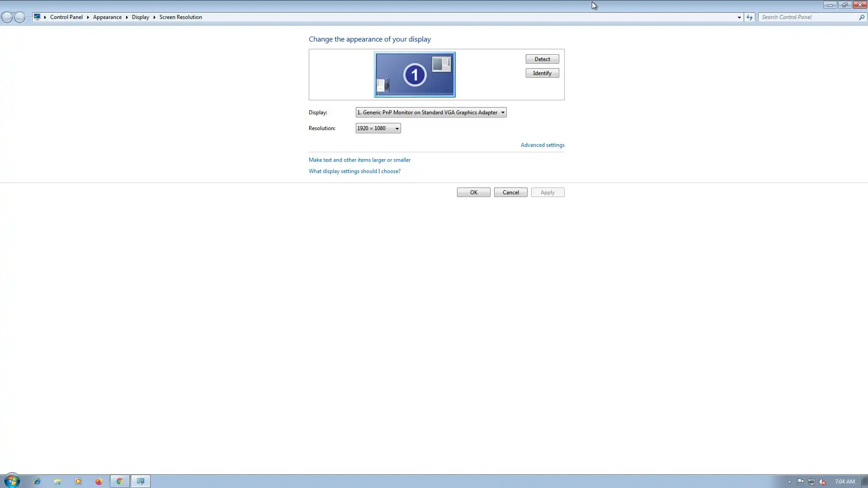Open the Display monitor dropdown
This screenshot has width=868, height=488.
pyautogui.click(x=430, y=113)
